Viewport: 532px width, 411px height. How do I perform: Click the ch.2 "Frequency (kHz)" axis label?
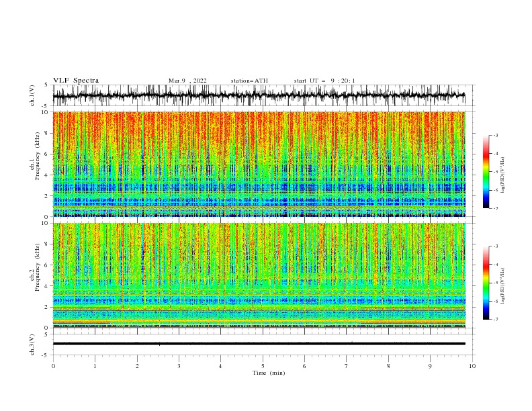(38, 267)
